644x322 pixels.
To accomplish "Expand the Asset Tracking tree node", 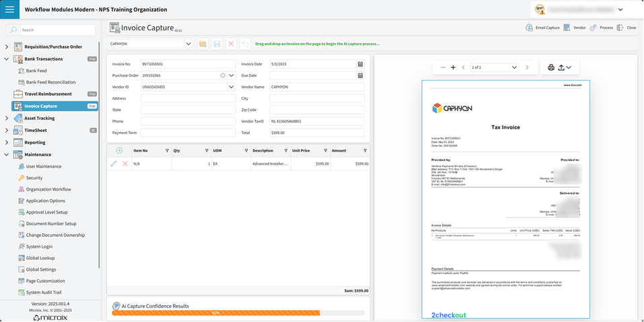I will 7,119.
